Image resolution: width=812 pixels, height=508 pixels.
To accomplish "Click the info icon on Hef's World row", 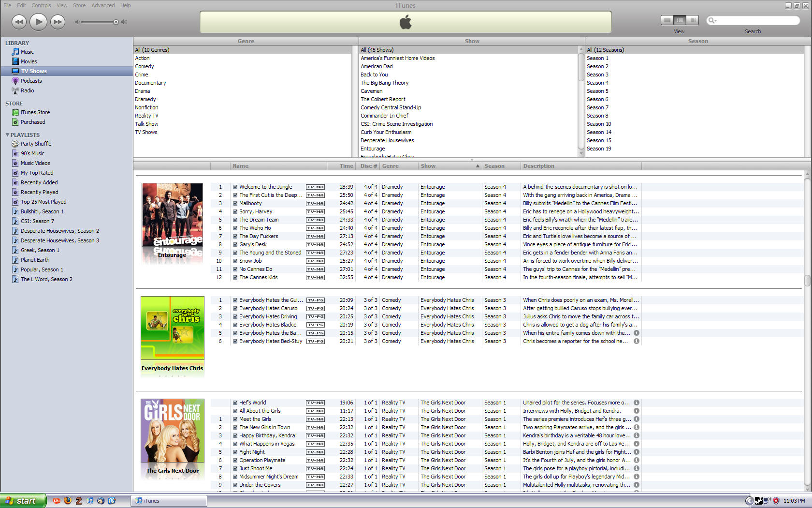I will [x=637, y=403].
